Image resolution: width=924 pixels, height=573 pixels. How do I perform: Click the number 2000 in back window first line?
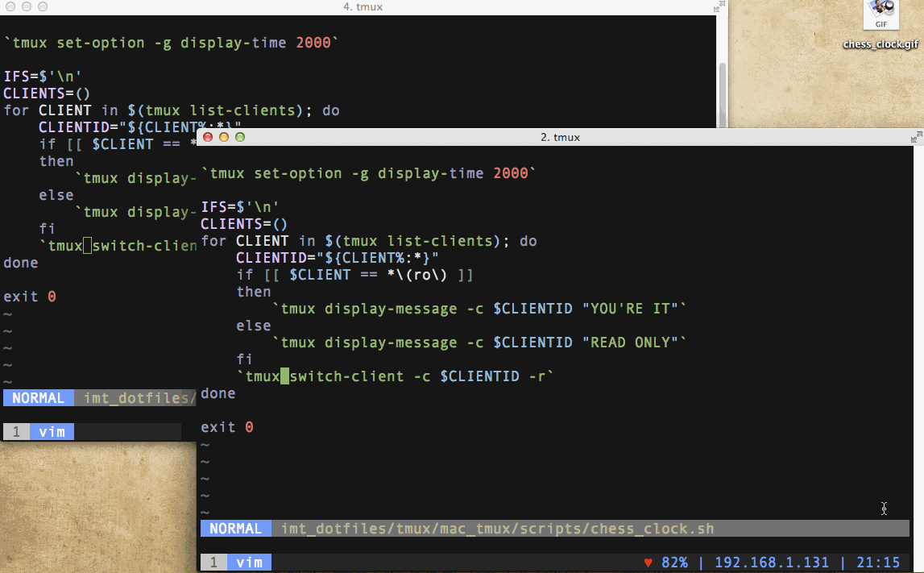click(313, 43)
